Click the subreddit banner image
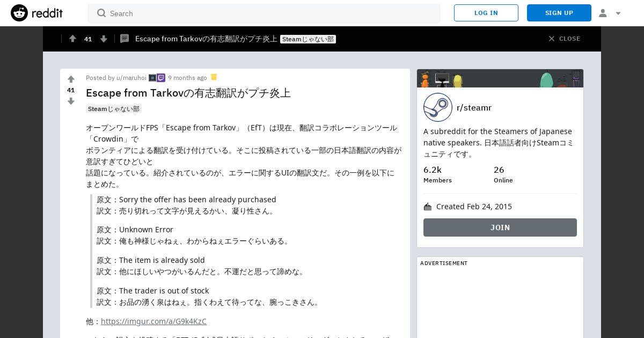This screenshot has width=644, height=338. [500, 78]
